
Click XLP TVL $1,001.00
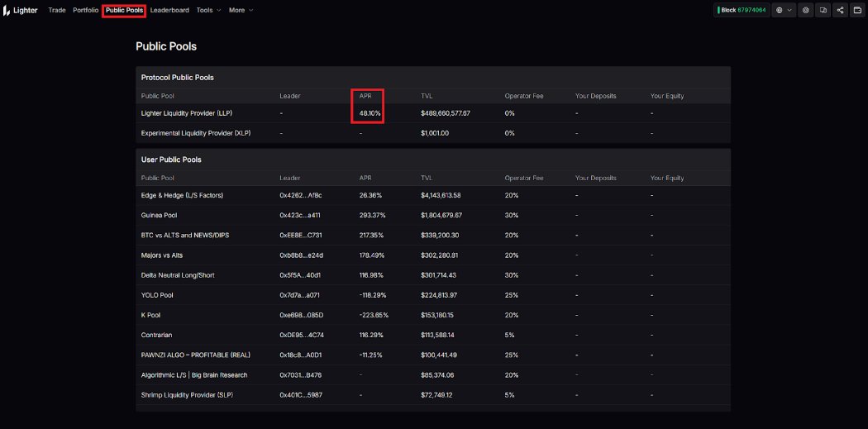[435, 133]
